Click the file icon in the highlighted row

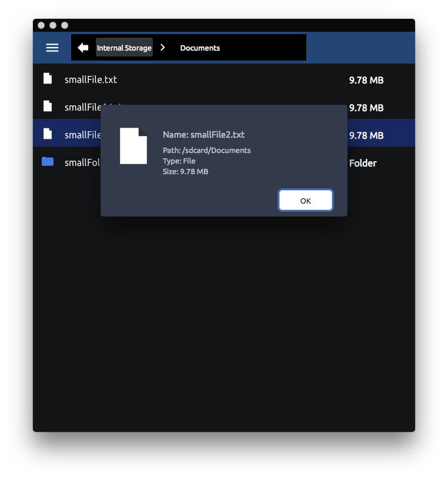(x=48, y=134)
